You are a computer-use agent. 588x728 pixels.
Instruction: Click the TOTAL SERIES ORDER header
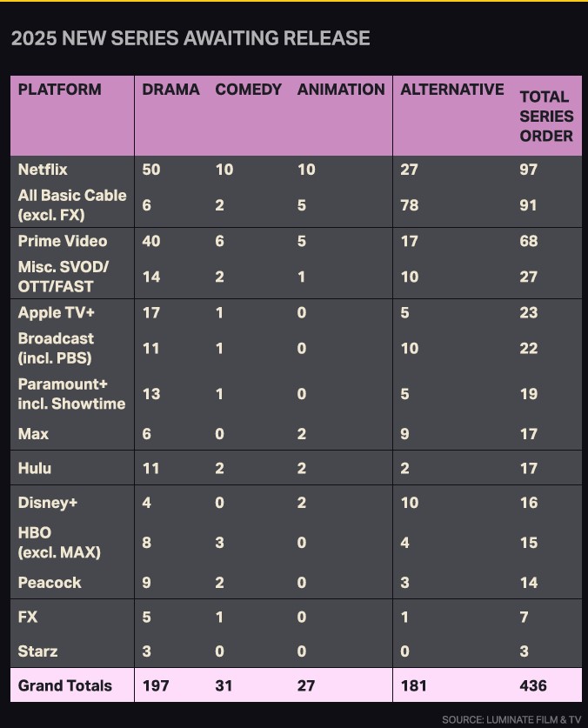[546, 116]
